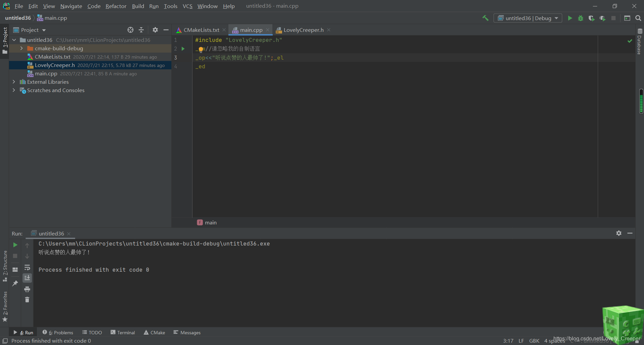
Task: Clear console output with trash icon
Action: click(x=27, y=300)
